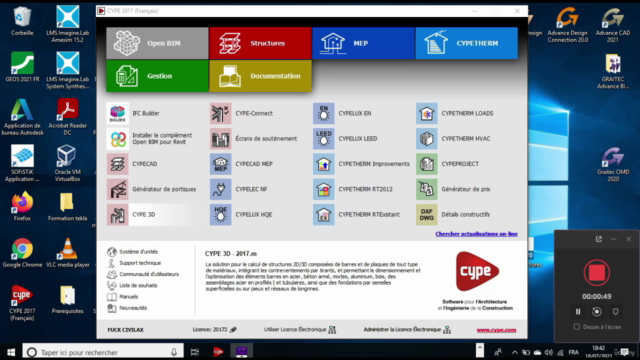The image size is (640, 360).
Task: Open Générateur de portiques
Action: (152, 189)
